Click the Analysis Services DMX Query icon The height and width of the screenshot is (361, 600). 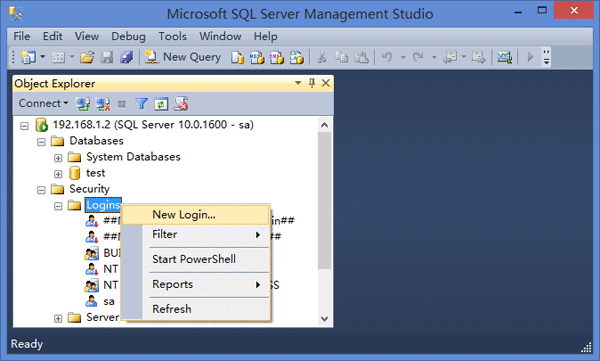[277, 57]
